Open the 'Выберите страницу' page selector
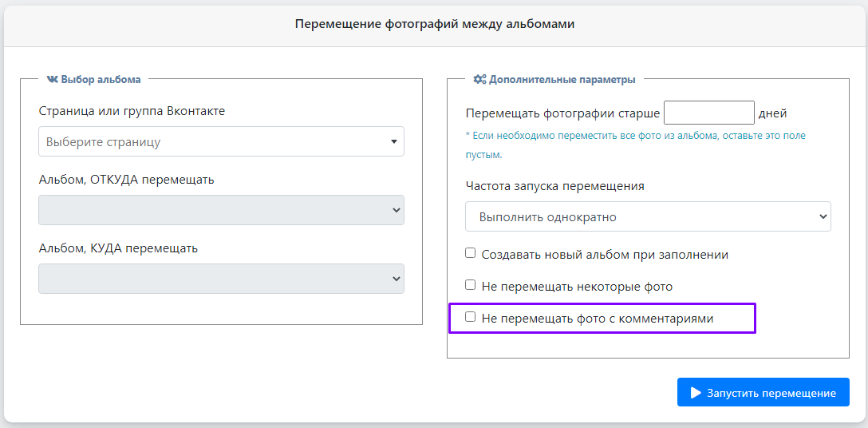This screenshot has height=428, width=868. tap(215, 142)
